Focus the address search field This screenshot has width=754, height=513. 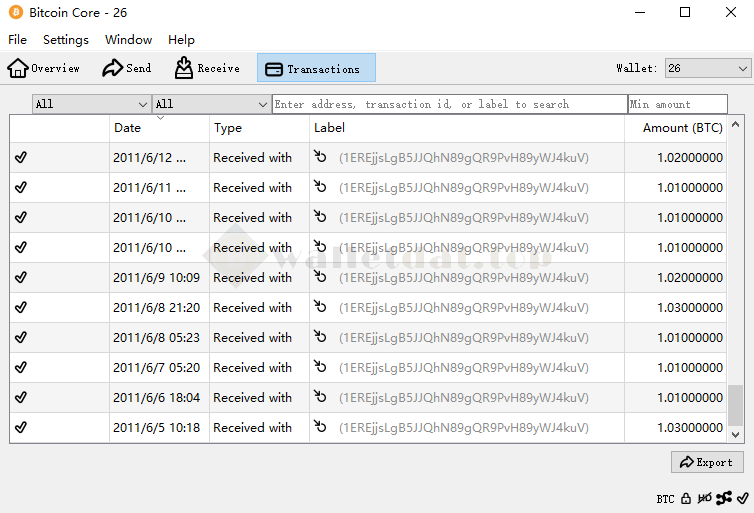[449, 104]
